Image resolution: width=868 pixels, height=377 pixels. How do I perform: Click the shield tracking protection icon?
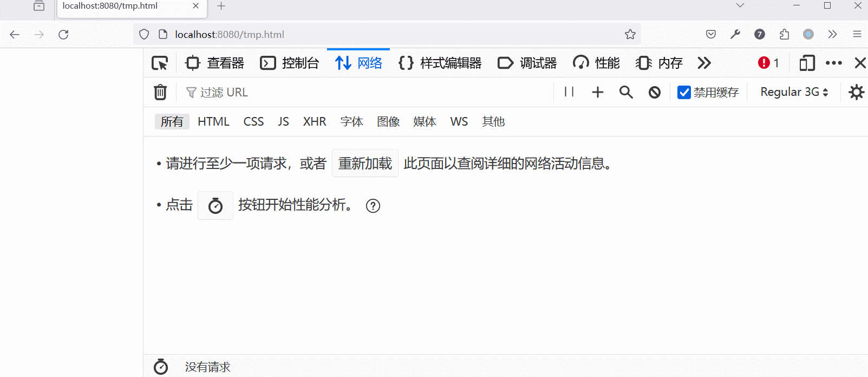click(144, 35)
